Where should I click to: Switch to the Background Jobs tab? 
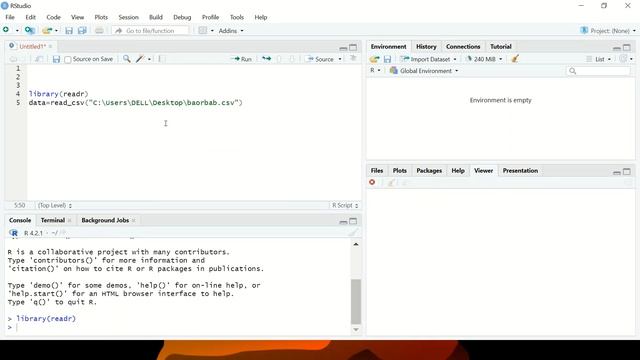pyautogui.click(x=105, y=220)
